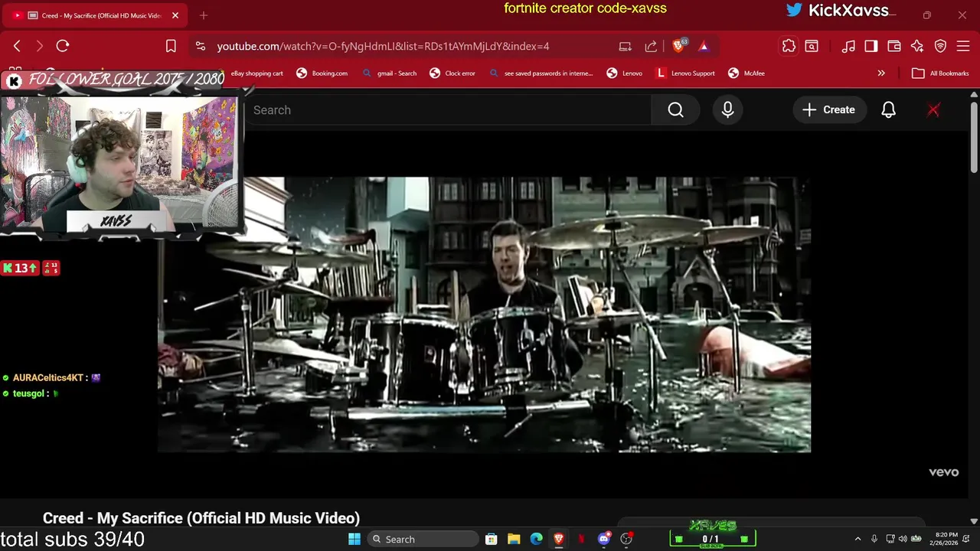Open the gmail - Search bookmark
The height and width of the screenshot is (551, 980).
pos(389,73)
